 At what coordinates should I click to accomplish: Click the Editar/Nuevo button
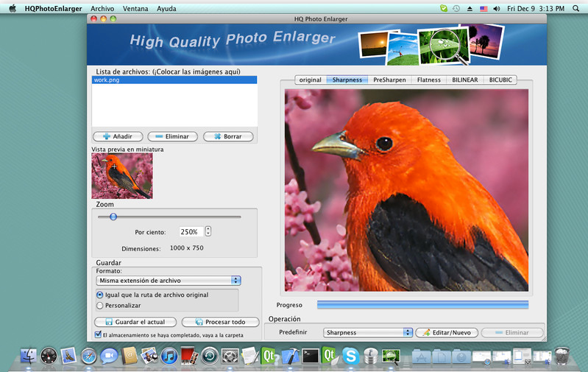(x=447, y=332)
